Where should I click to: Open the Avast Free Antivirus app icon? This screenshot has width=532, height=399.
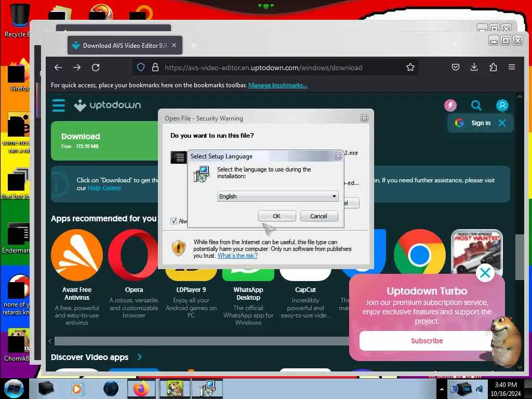pos(77,255)
